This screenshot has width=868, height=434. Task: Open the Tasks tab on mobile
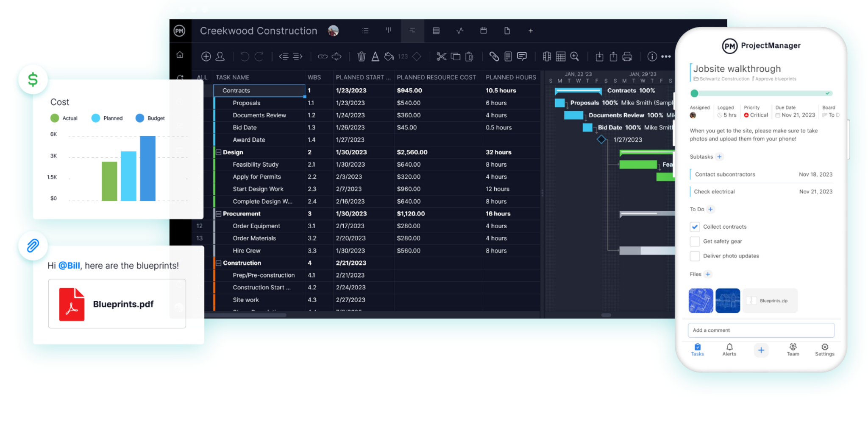[698, 350]
